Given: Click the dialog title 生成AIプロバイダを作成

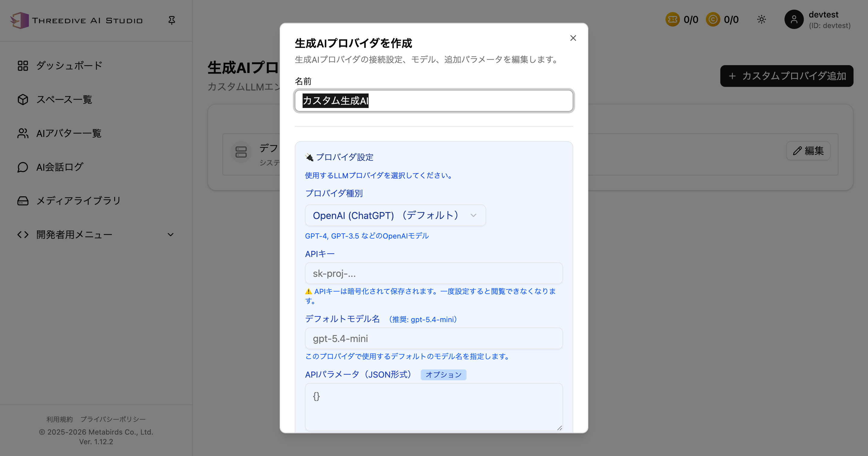Looking at the screenshot, I should click(x=353, y=43).
